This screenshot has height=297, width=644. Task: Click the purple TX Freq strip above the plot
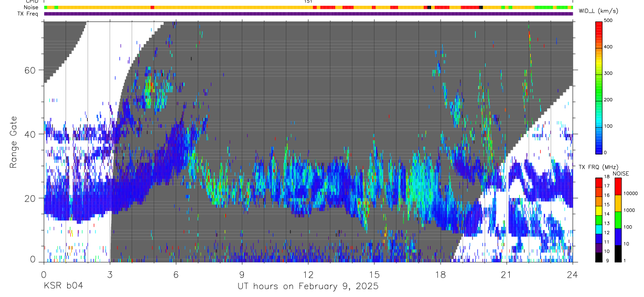(x=308, y=14)
